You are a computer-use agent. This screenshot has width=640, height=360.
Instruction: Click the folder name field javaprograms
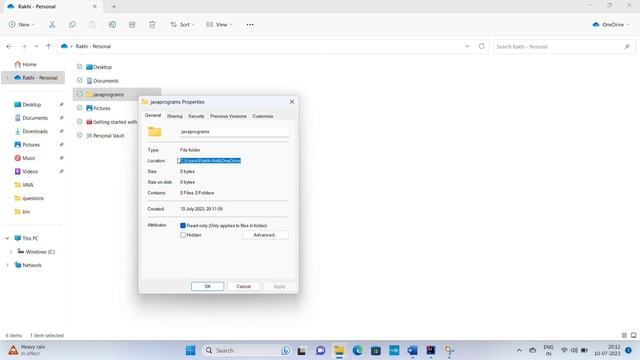click(234, 132)
